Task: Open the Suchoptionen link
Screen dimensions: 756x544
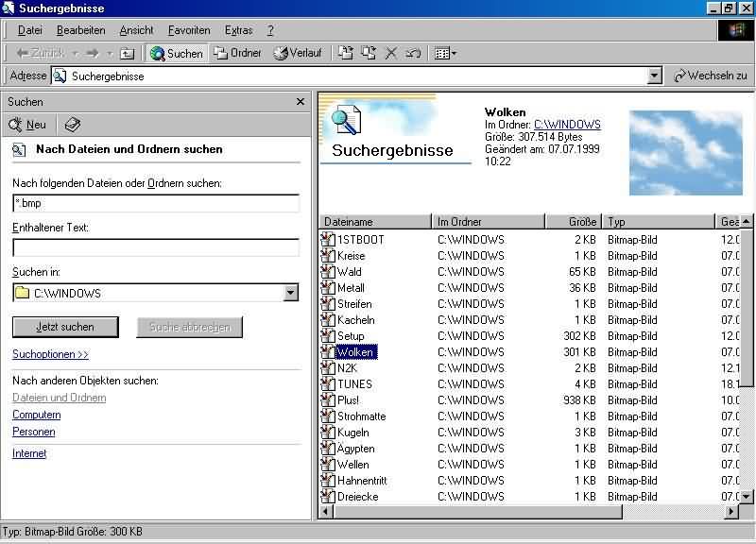Action: click(x=50, y=354)
